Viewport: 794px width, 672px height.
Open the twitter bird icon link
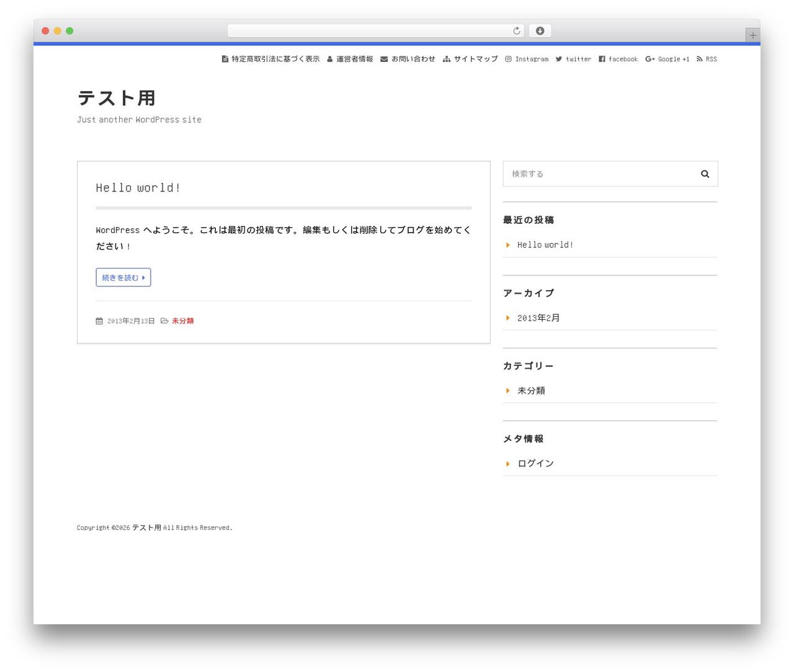pos(559,59)
